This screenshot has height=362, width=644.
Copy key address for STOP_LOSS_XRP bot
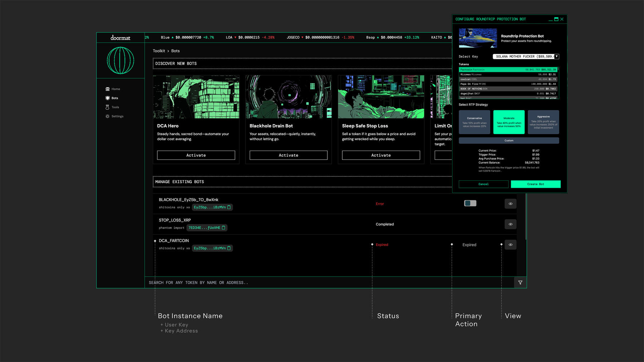coord(224,228)
